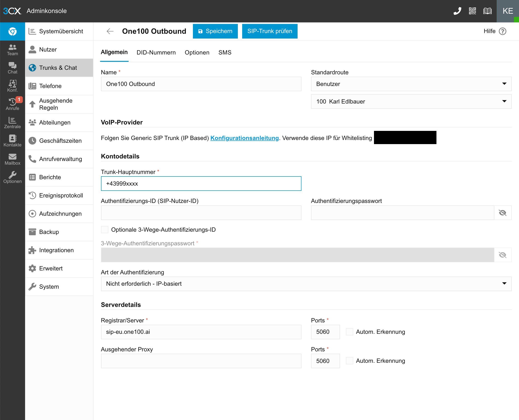Toggle Autom. Erkennung for proxy port

coord(349,361)
